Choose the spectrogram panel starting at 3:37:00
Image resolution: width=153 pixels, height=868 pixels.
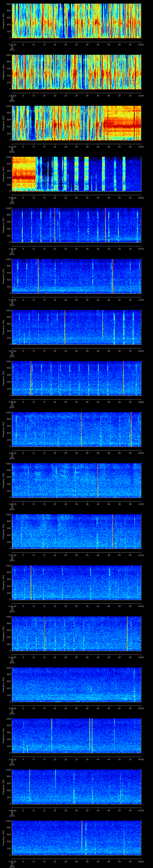pyautogui.click(x=77, y=327)
